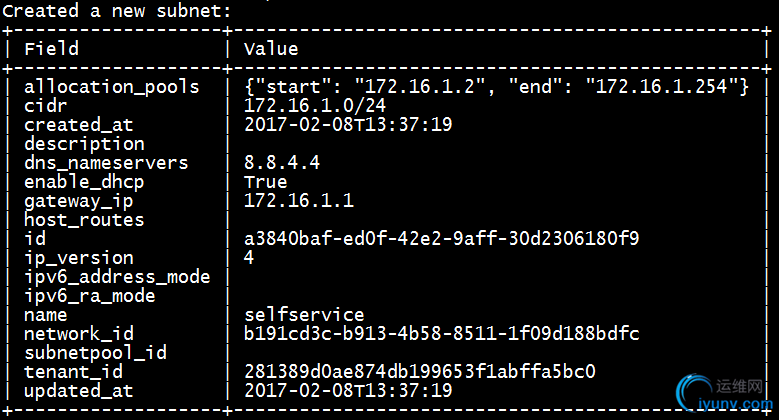Viewport: 779px width, 420px height.
Task: Click the Field column header
Action: coord(51,48)
